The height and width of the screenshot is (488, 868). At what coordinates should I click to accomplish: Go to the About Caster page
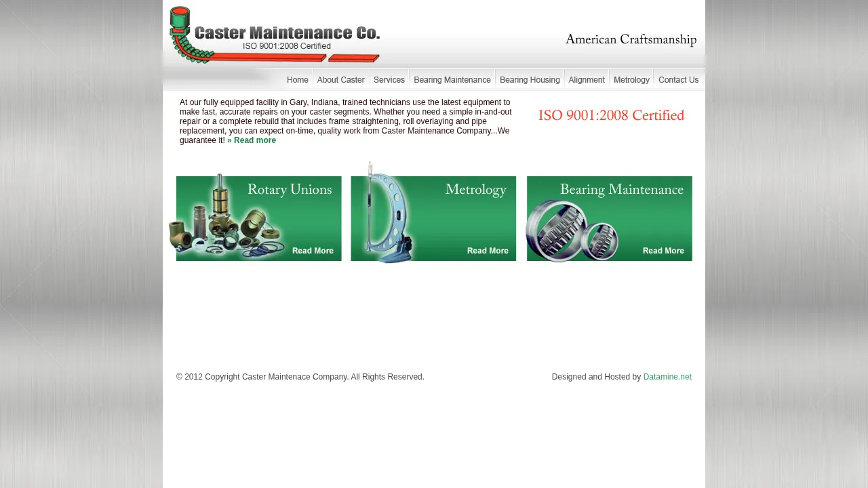(340, 80)
